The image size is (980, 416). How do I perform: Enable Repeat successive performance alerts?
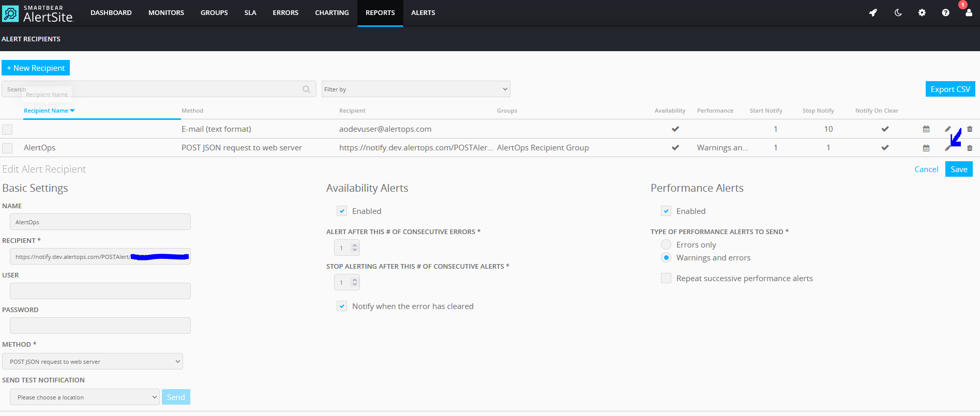point(666,278)
